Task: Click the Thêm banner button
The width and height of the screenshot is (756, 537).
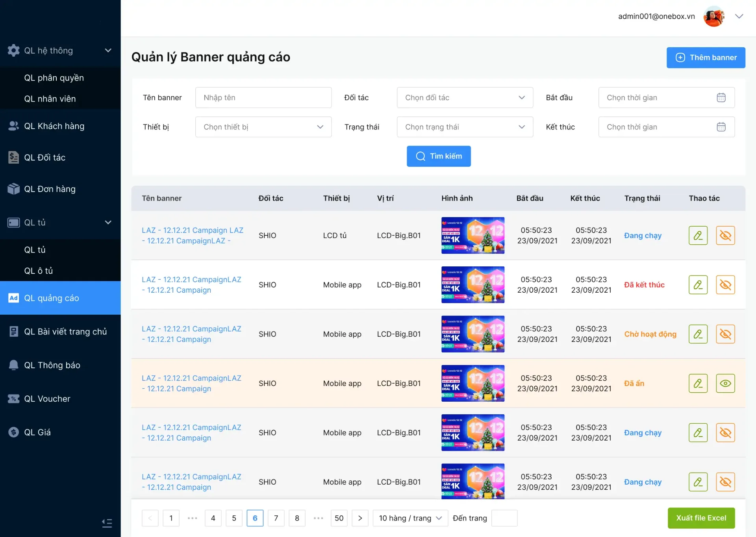Action: click(706, 57)
